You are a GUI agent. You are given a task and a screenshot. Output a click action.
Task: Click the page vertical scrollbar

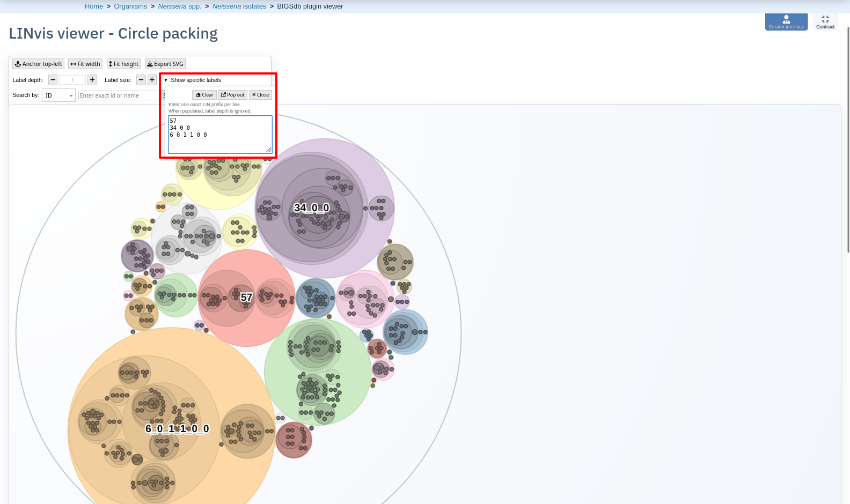(x=848, y=139)
